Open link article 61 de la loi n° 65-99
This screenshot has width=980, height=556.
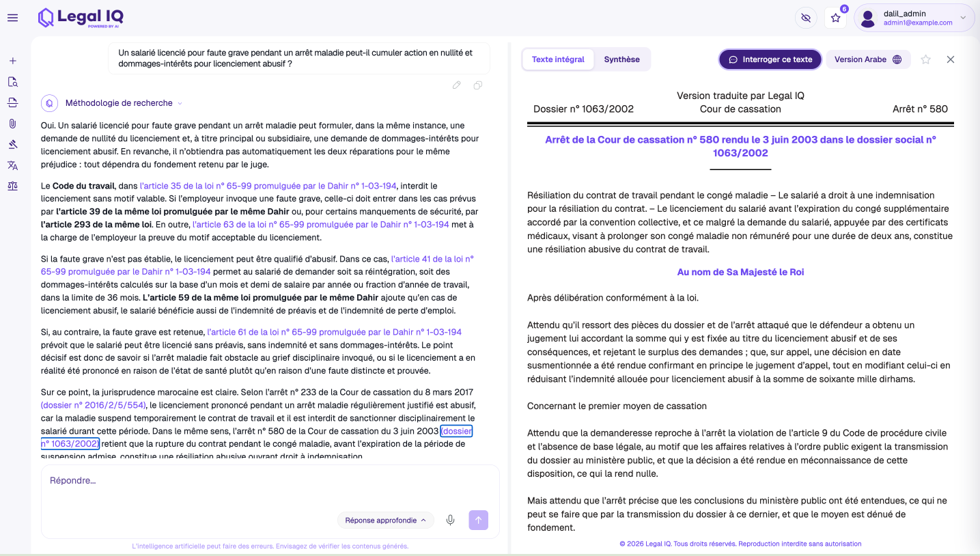pos(335,332)
